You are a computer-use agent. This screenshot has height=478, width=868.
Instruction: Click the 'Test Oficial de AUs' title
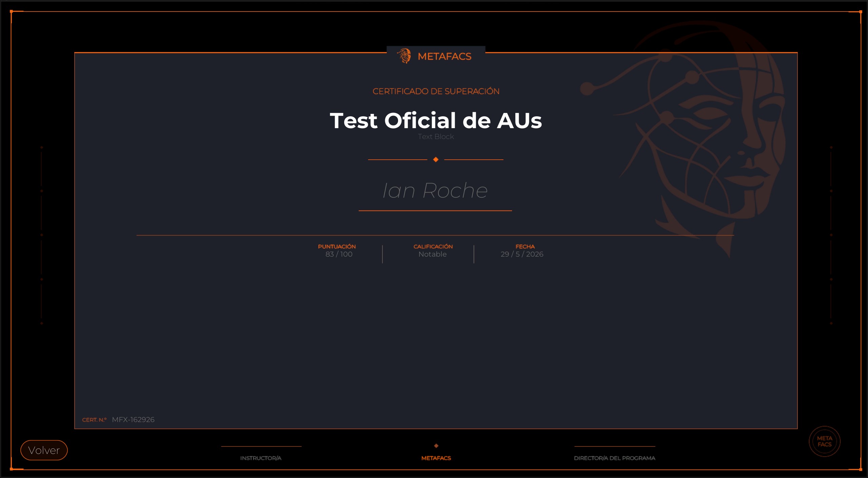click(x=436, y=120)
